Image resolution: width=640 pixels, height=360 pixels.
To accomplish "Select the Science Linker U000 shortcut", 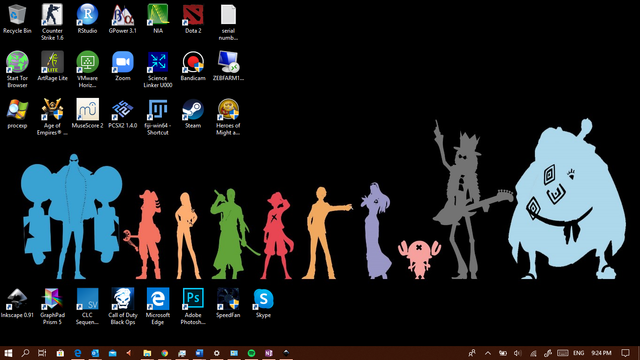I will 158,70.
